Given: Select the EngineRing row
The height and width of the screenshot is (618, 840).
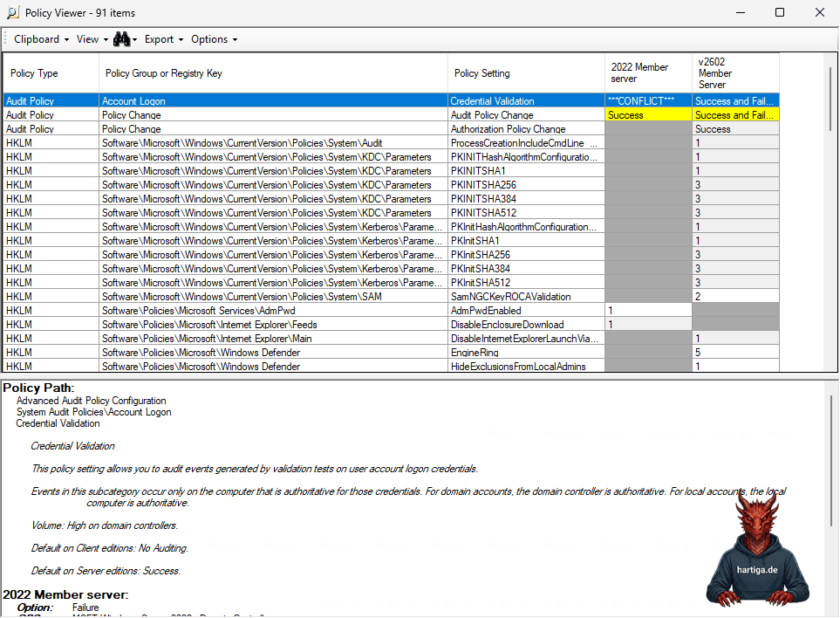Looking at the screenshot, I should (392, 352).
